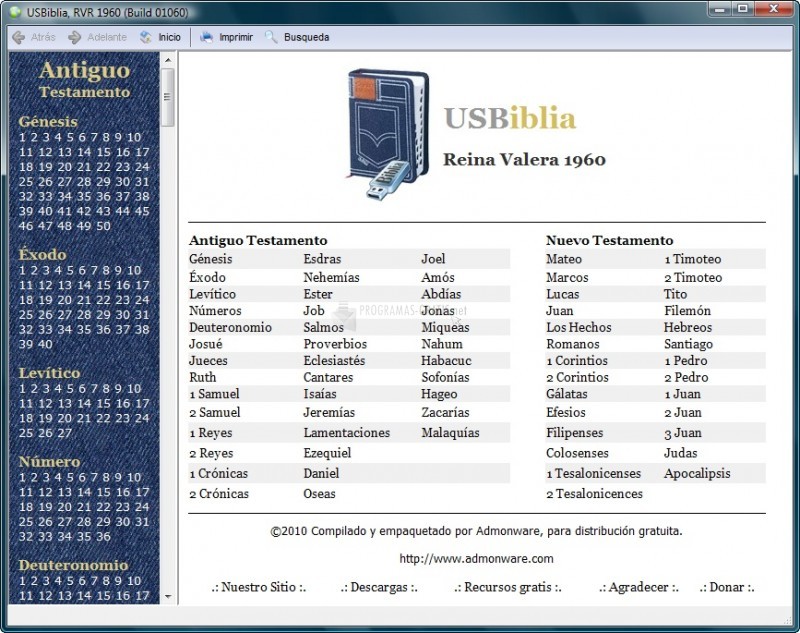Open the book of Joel
This screenshot has height=633, width=800.
(433, 259)
